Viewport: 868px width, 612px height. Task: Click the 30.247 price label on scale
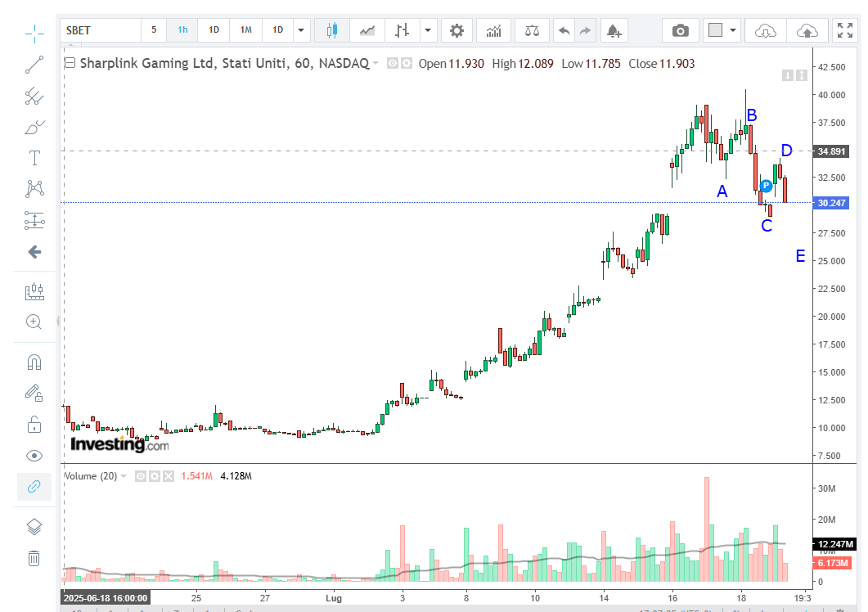pyautogui.click(x=831, y=203)
